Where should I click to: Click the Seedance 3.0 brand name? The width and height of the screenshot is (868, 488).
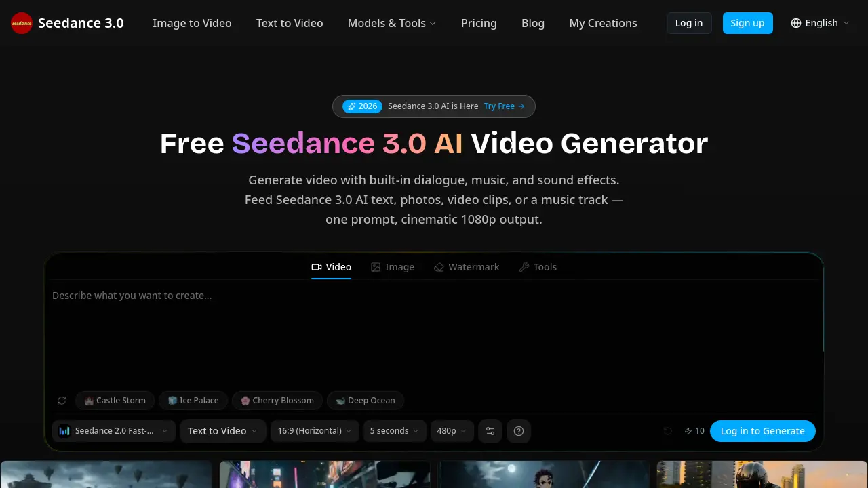tap(81, 23)
